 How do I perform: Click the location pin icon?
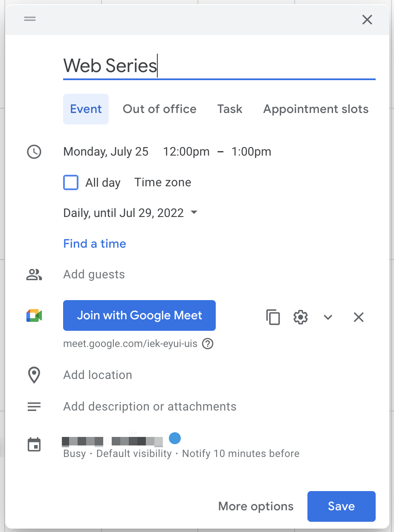point(34,375)
